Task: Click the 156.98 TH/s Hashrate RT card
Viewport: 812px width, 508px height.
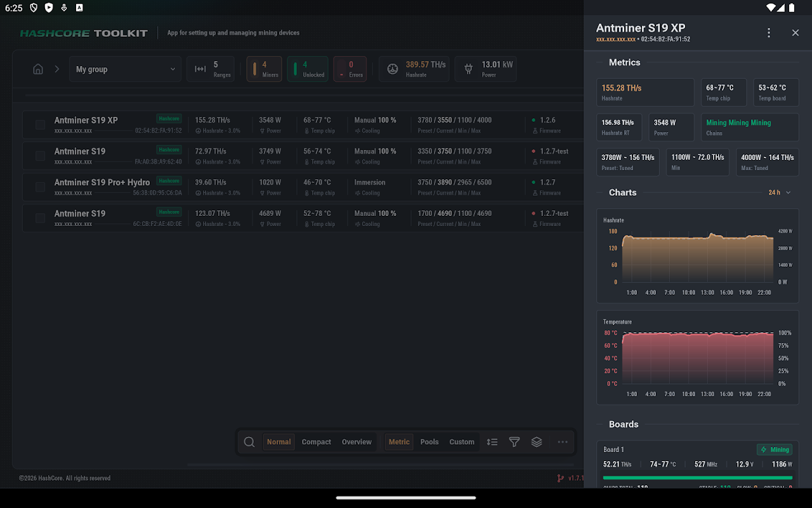Action: point(619,127)
